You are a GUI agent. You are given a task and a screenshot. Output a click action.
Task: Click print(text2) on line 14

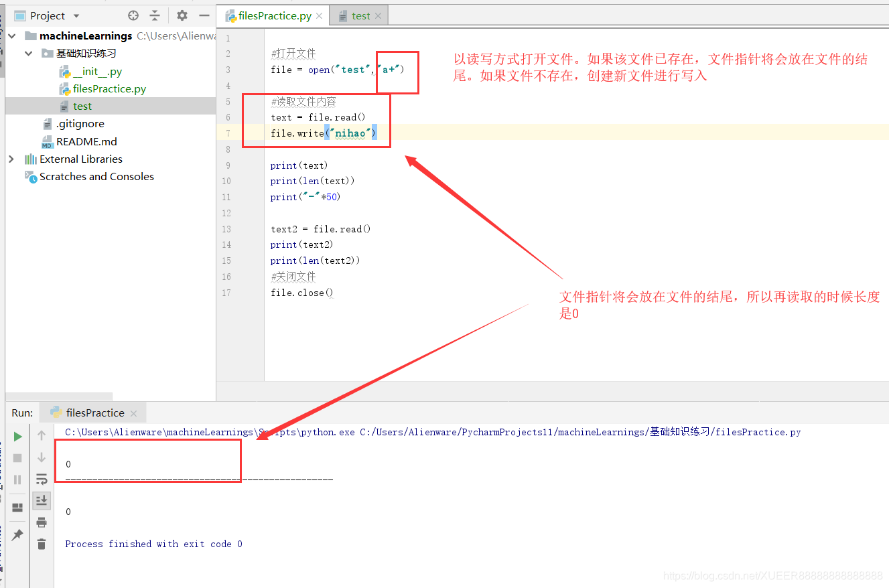302,244
